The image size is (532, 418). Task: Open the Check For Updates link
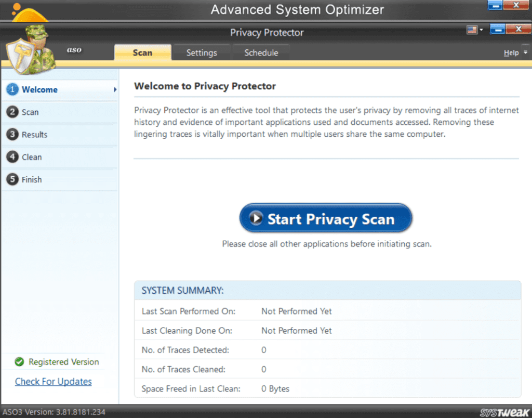click(54, 382)
